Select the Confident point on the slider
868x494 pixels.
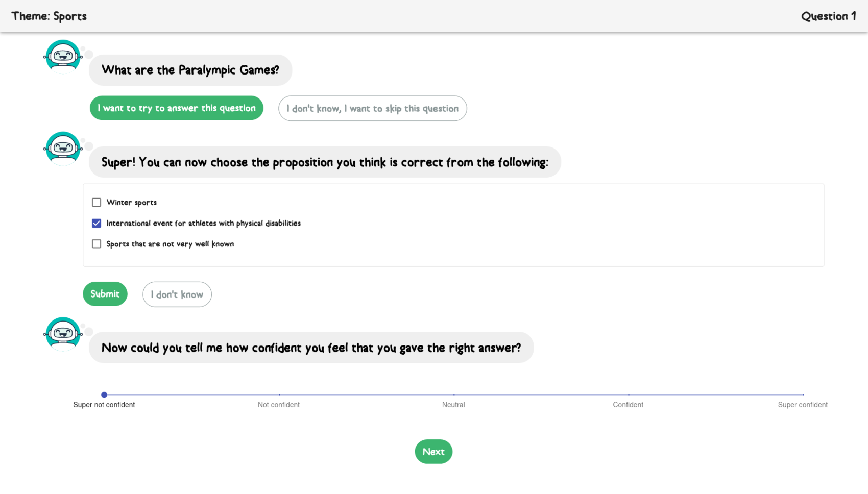(628, 394)
